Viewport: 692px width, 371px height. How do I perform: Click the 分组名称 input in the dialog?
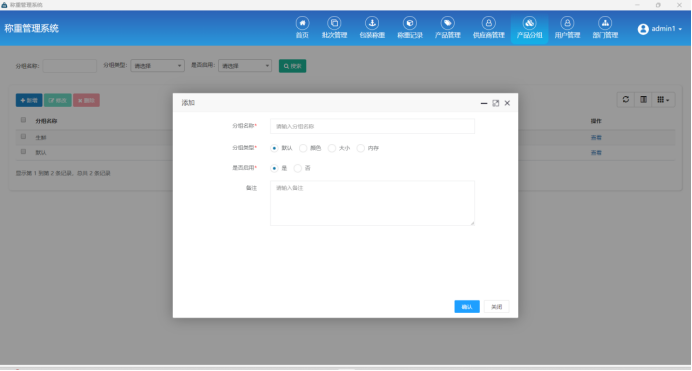[x=372, y=126]
